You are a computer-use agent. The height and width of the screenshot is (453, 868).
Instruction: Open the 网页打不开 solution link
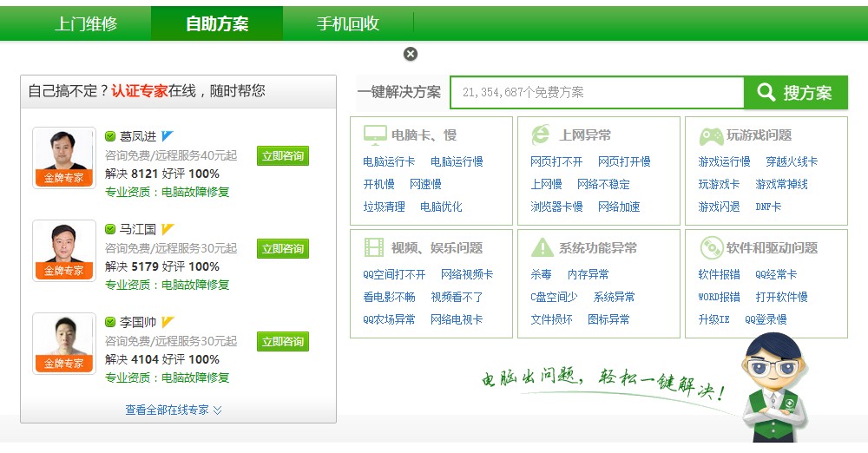point(556,161)
